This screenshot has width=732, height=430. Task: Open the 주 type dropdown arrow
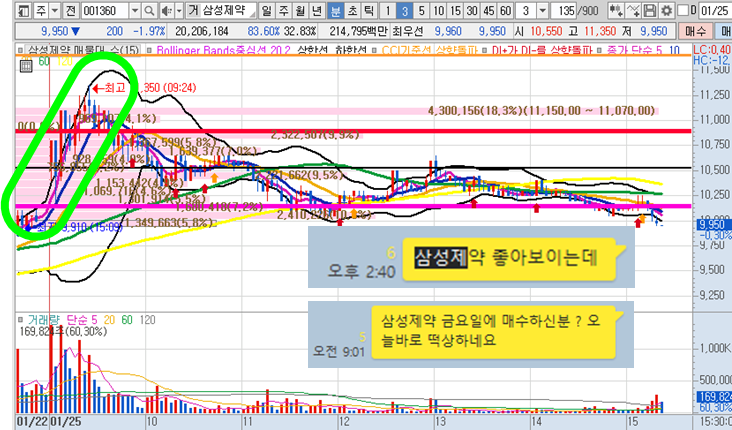click(x=55, y=10)
